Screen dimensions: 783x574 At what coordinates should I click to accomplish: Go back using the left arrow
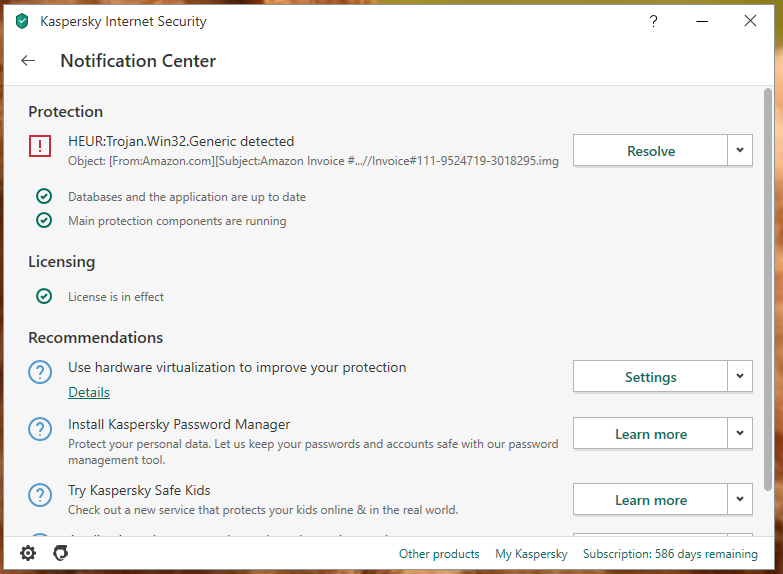[x=28, y=61]
